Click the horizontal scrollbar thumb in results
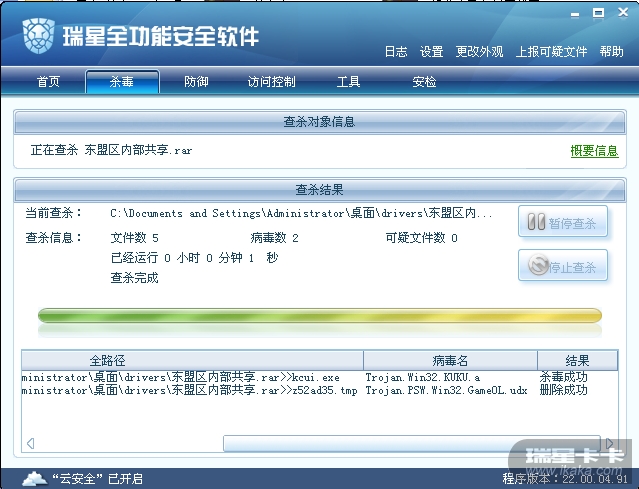The image size is (639, 489). 412,443
